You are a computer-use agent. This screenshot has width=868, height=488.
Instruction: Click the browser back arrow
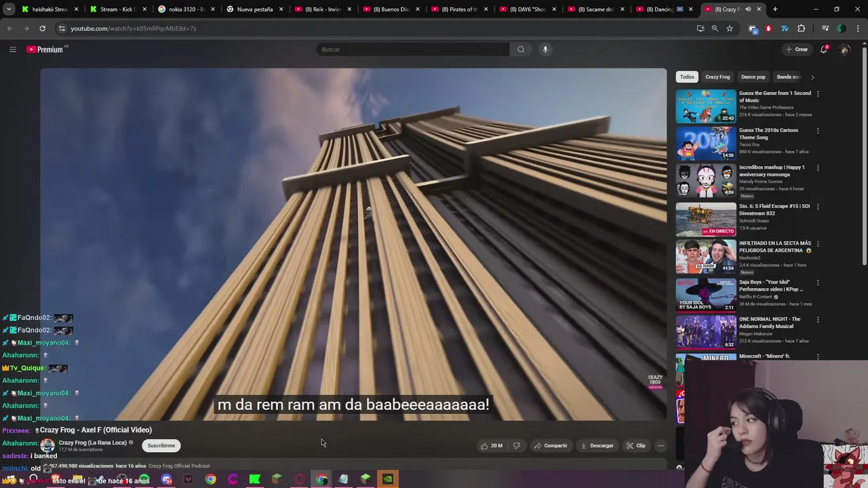pos(9,28)
